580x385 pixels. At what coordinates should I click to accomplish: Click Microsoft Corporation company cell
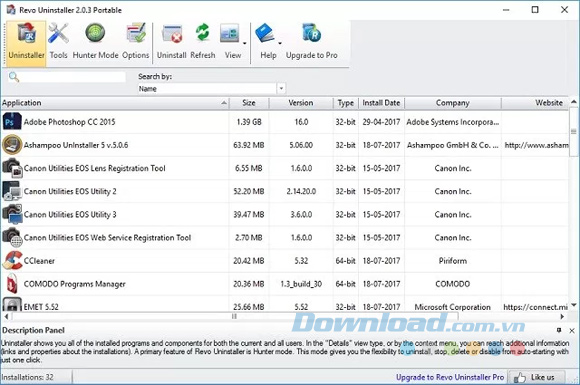click(x=452, y=307)
